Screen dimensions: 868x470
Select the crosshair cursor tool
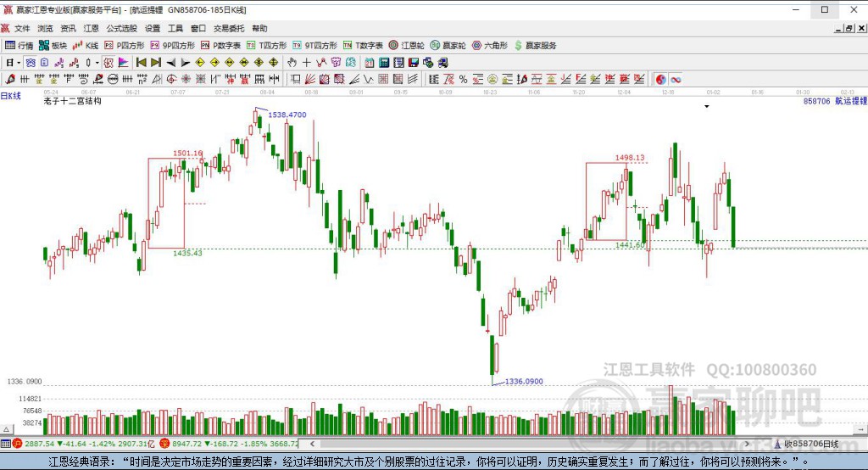coord(306,63)
